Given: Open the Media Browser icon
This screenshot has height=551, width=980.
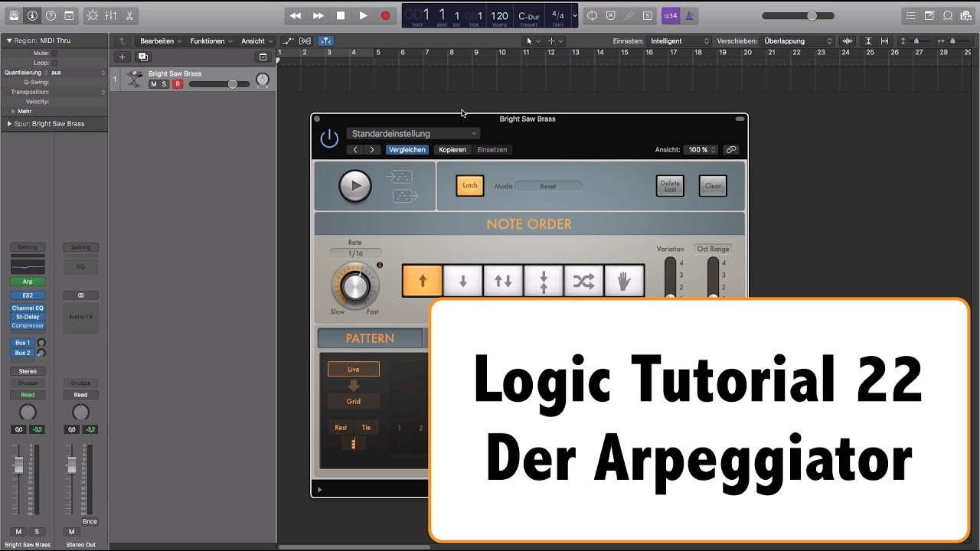Looking at the screenshot, I should [x=966, y=15].
